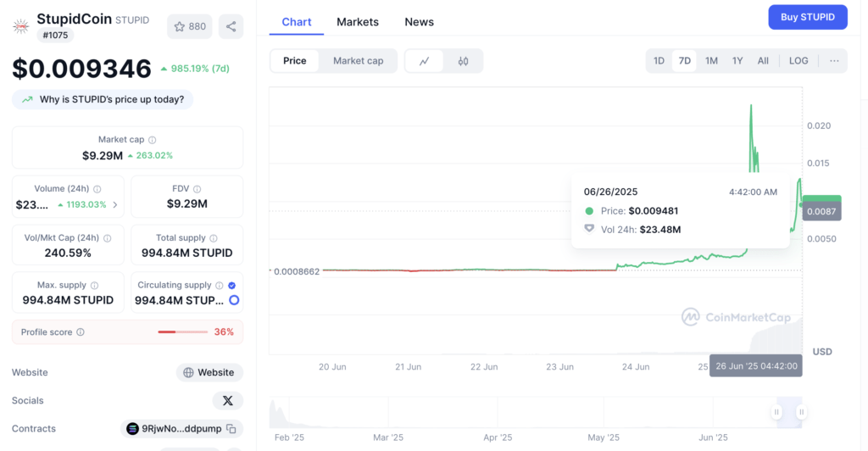Click the share icon button

coord(231,26)
